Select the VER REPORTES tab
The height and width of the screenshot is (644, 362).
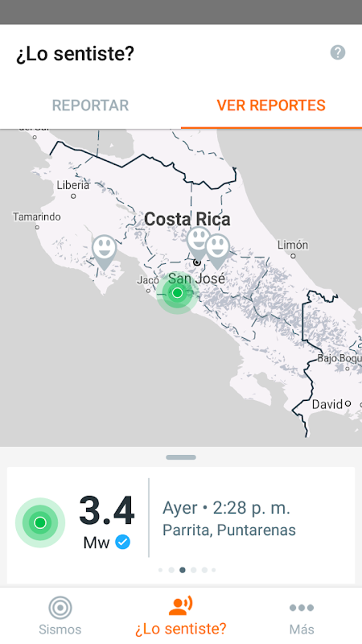[x=271, y=105]
